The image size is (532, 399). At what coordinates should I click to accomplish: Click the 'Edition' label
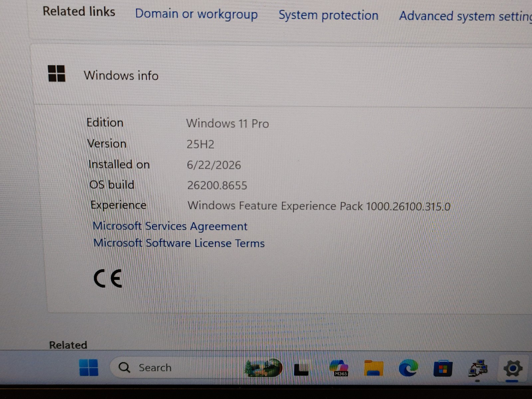pos(105,122)
